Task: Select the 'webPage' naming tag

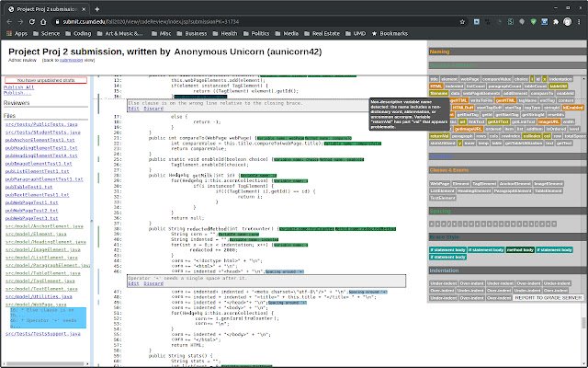Action: [x=469, y=79]
